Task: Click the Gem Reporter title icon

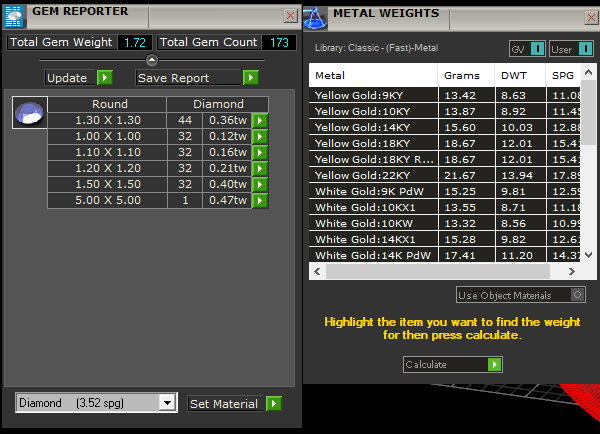Action: (14, 12)
